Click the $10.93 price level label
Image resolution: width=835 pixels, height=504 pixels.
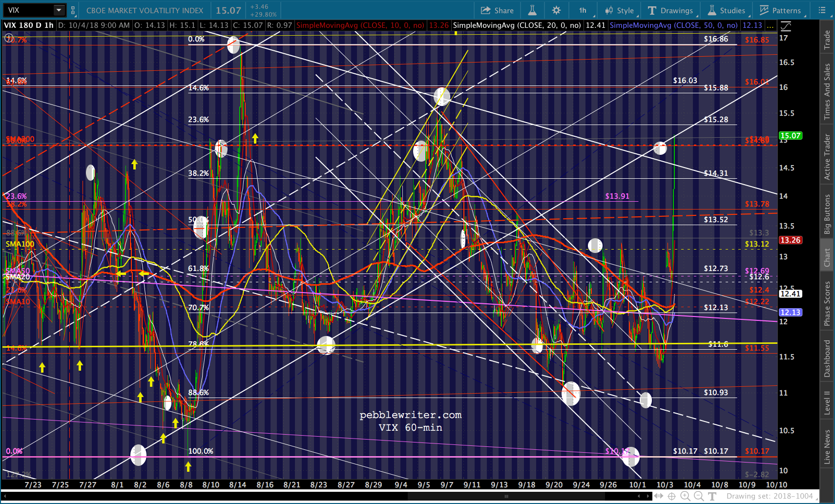[716, 393]
